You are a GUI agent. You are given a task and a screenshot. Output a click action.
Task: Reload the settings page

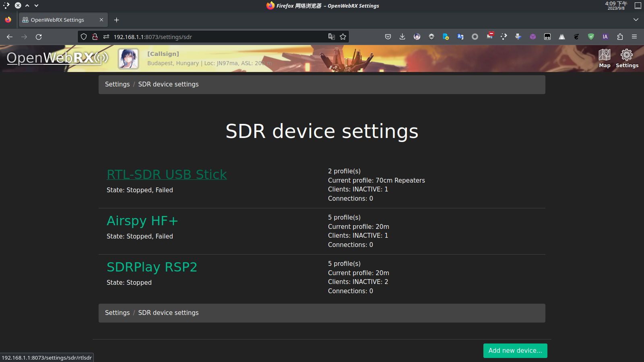39,37
